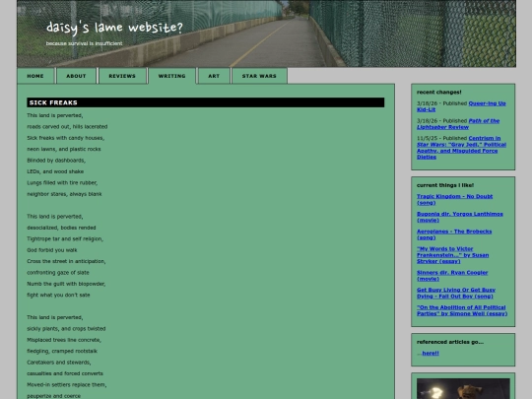
Task: Click line "God forbid you walk"
Action: click(52, 249)
